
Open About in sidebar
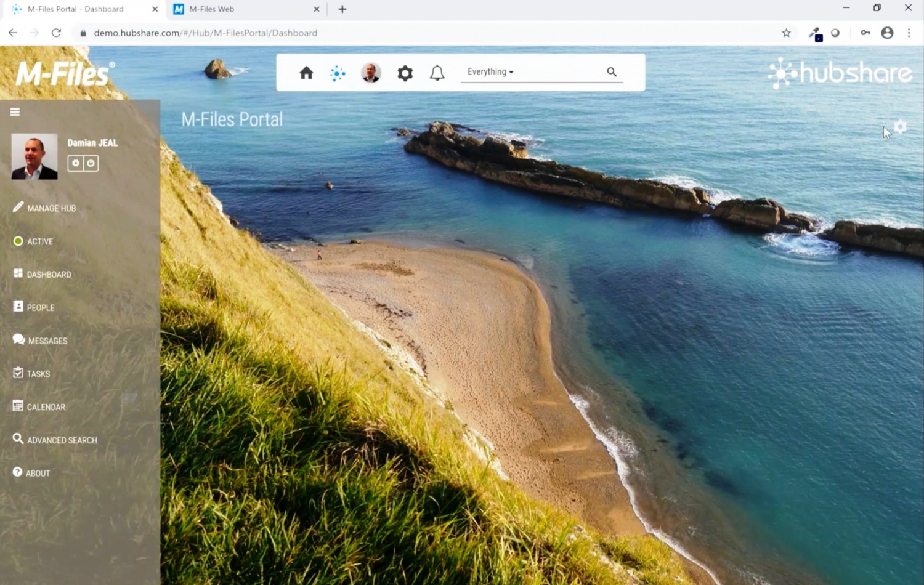click(x=31, y=473)
